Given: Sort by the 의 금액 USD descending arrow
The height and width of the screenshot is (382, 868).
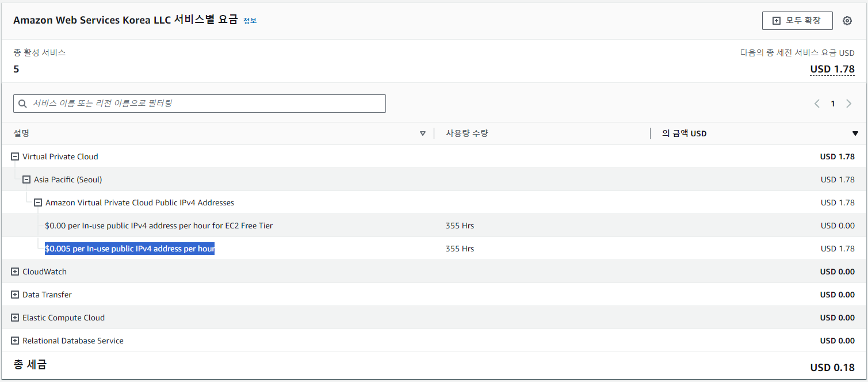Looking at the screenshot, I should [x=855, y=133].
